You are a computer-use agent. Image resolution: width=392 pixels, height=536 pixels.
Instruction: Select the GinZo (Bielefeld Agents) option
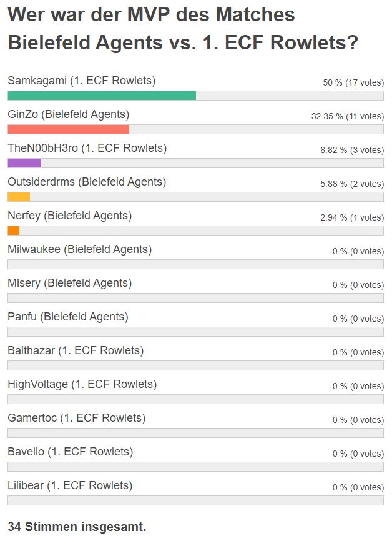coord(69,114)
